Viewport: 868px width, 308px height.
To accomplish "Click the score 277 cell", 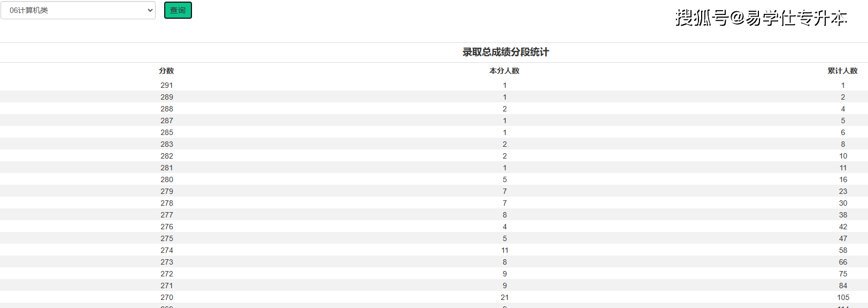I will (167, 215).
